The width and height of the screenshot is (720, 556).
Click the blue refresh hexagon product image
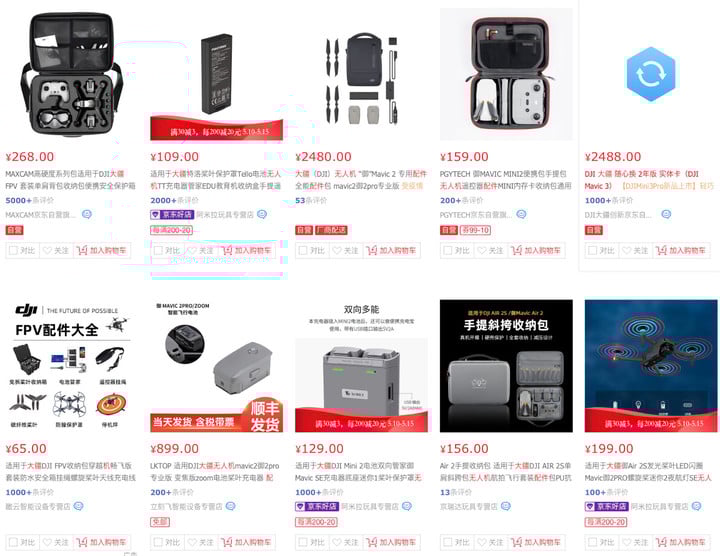(x=651, y=74)
